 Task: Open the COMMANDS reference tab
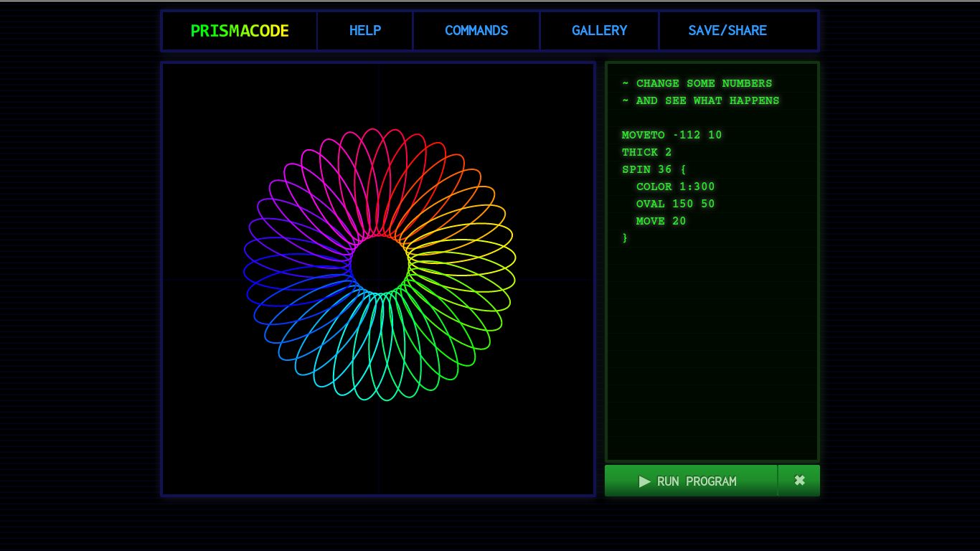(476, 31)
